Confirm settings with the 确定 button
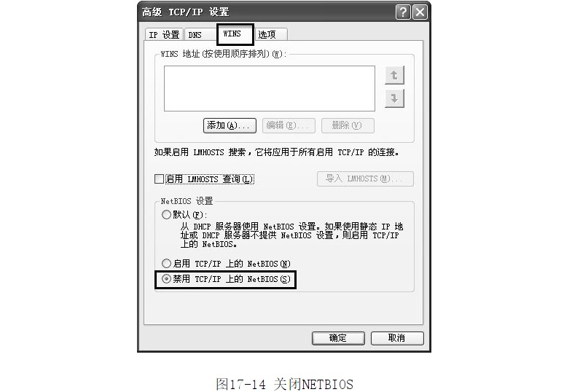This screenshot has width=572, height=392. pos(338,338)
